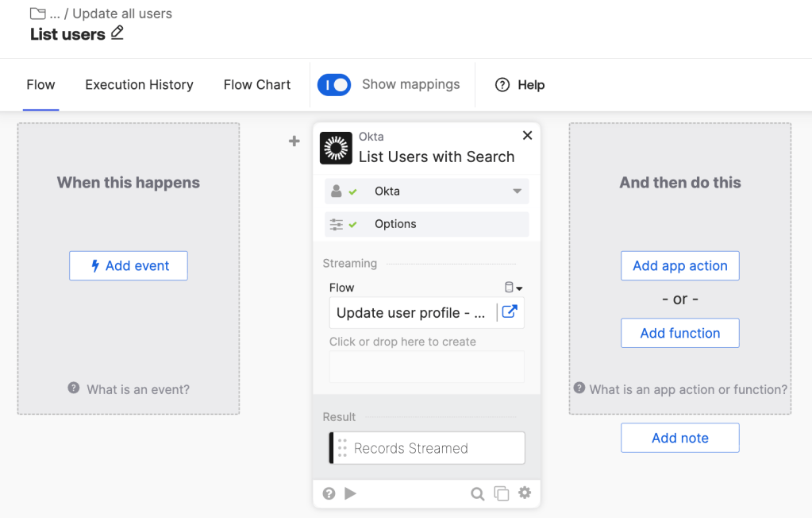Screen dimensions: 812x518
Task: Switch to the Execution History tab
Action: [139, 85]
